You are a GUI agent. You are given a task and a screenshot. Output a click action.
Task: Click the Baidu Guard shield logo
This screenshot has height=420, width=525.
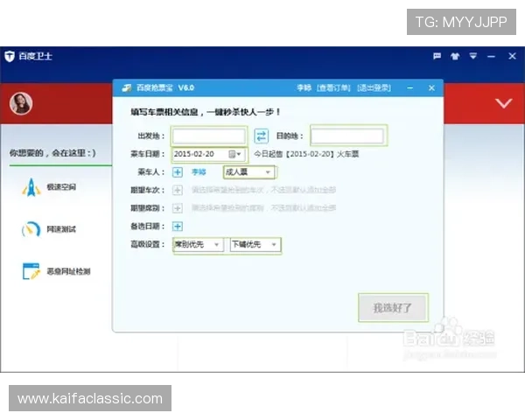coord(10,56)
